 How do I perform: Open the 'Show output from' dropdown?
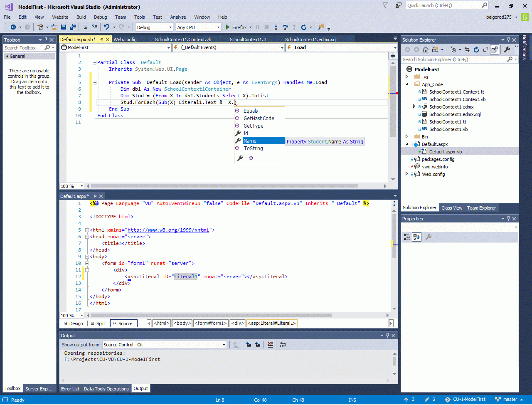point(224,345)
